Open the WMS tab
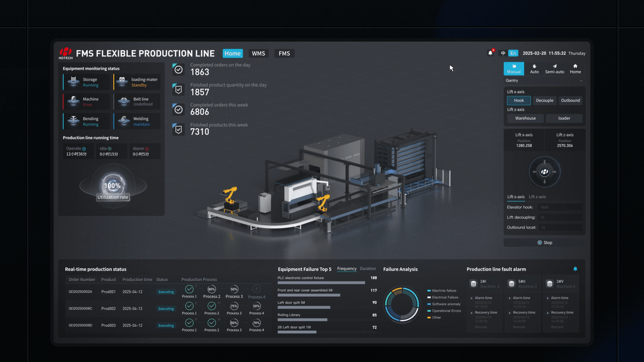Image resolution: width=644 pixels, height=362 pixels. [258, 53]
